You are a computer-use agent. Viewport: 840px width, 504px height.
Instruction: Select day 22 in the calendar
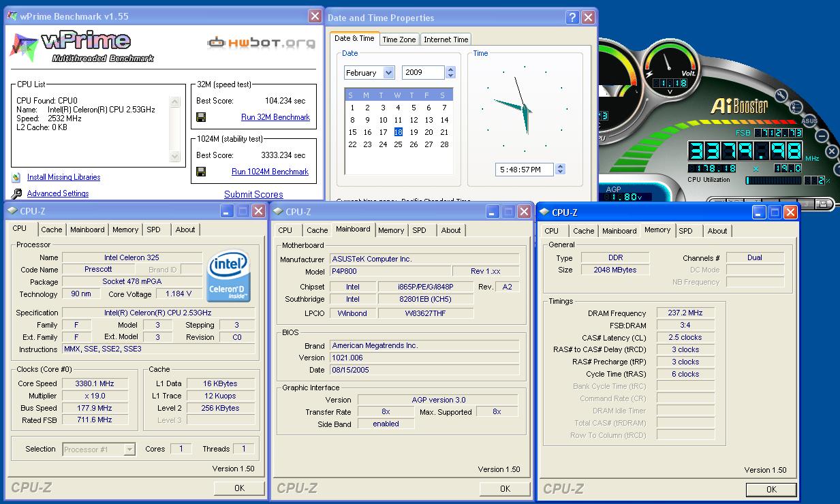click(352, 144)
